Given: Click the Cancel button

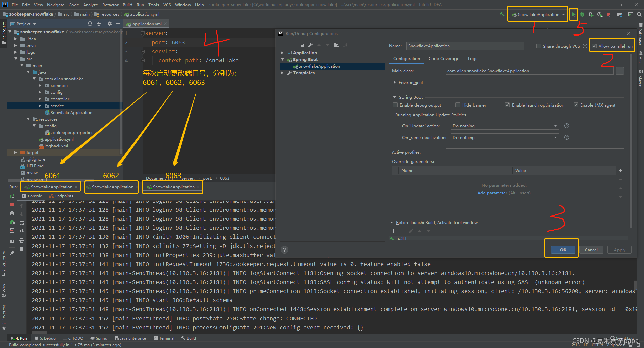Looking at the screenshot, I should click(591, 250).
